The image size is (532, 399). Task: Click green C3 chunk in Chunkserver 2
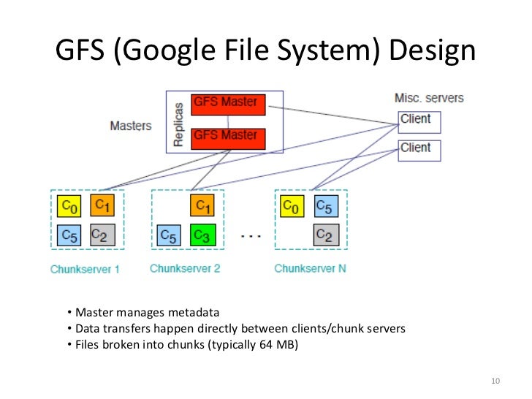coord(203,235)
